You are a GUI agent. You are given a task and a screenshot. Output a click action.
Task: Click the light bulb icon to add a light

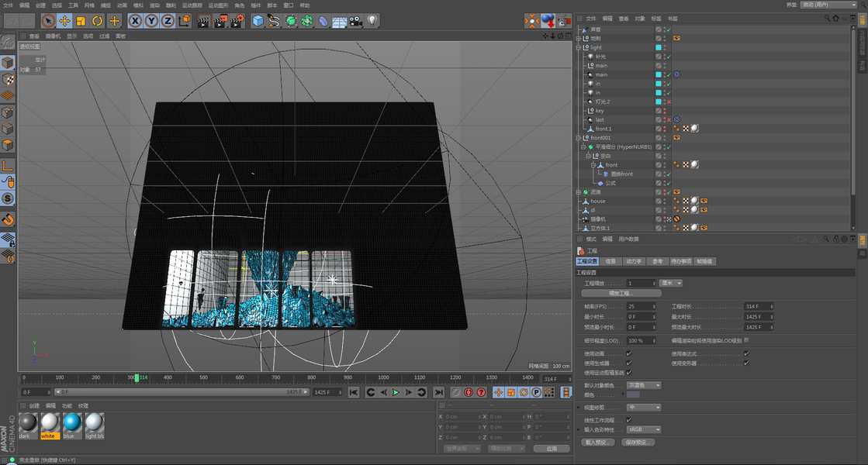(372, 21)
